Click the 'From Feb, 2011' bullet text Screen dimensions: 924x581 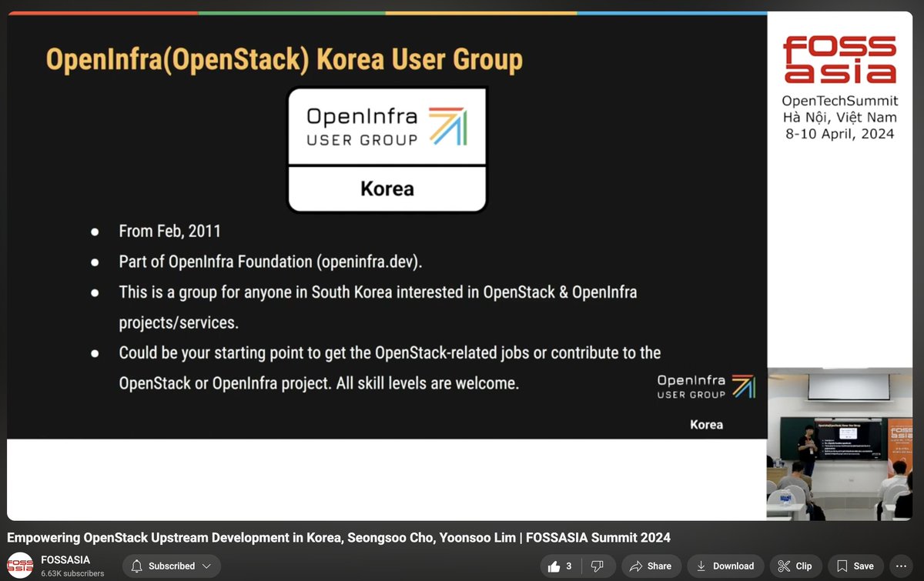pyautogui.click(x=169, y=231)
